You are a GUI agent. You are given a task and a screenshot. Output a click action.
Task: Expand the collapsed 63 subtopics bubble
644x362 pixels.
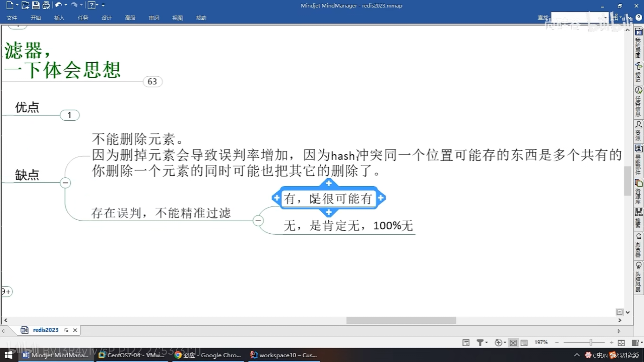pyautogui.click(x=153, y=81)
